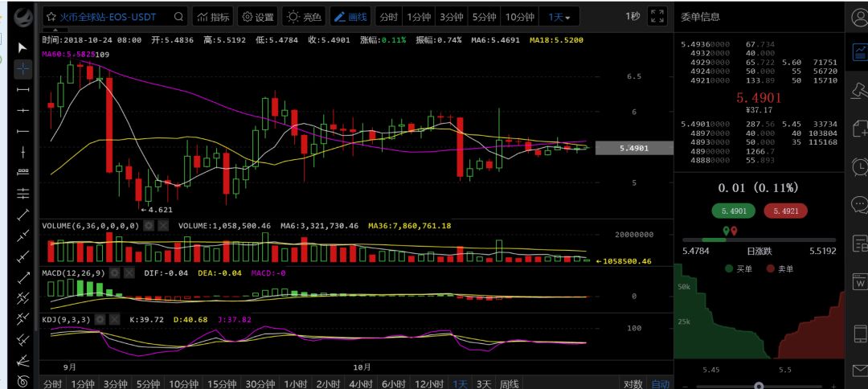
Task: Select the arrow pointer tool
Action: [23, 48]
